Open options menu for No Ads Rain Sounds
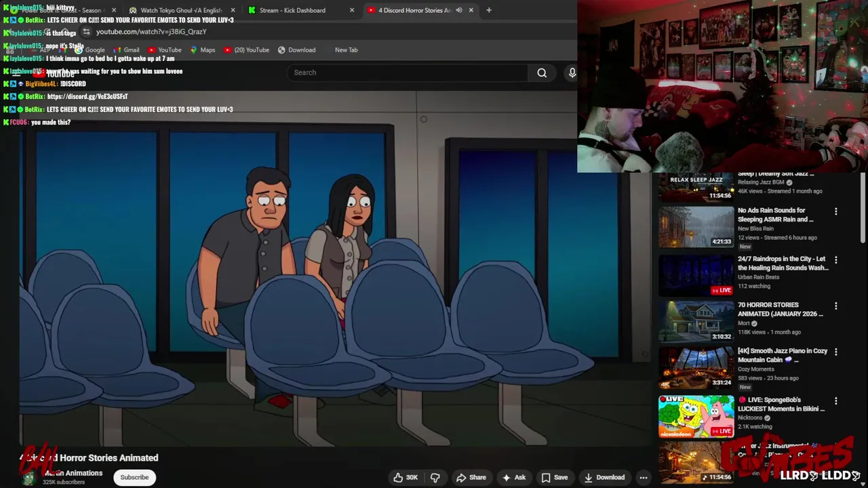 coord(835,211)
